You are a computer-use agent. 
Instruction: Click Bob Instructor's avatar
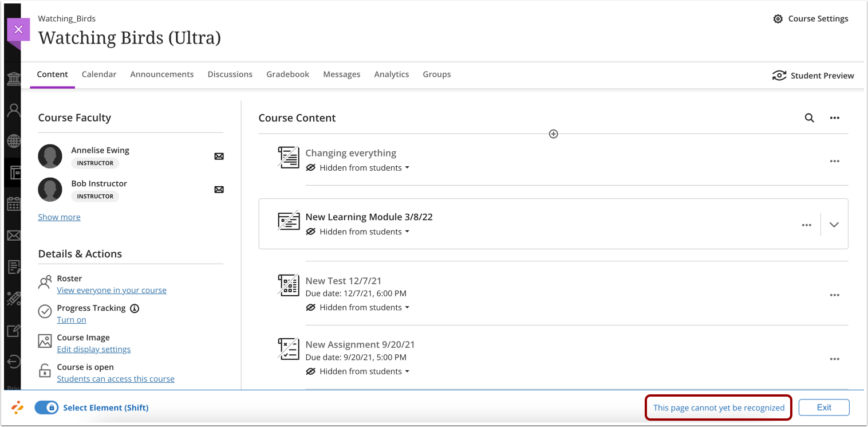pyautogui.click(x=50, y=190)
